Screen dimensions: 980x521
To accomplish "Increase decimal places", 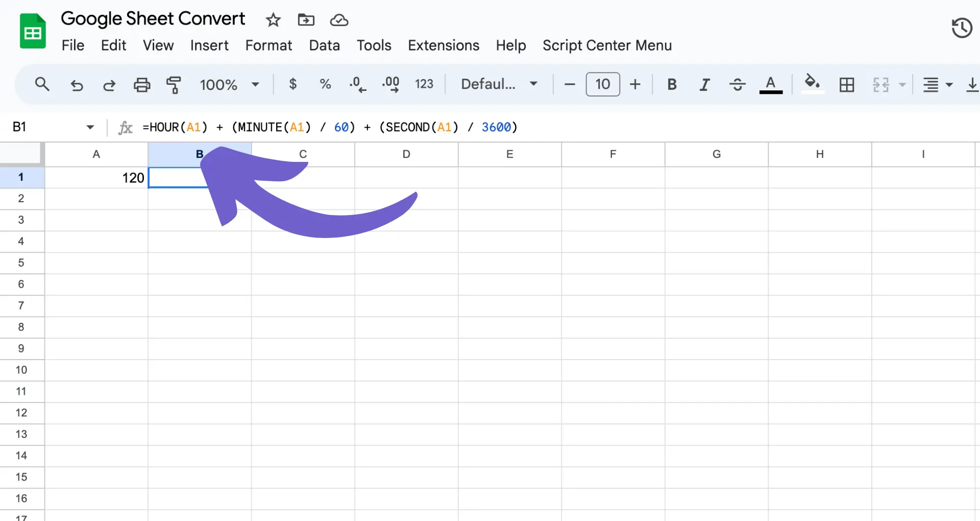I will tap(391, 84).
